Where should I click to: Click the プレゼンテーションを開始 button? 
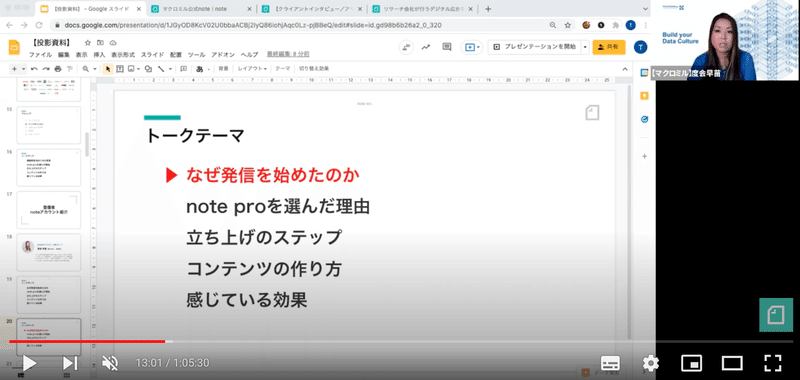click(x=534, y=46)
